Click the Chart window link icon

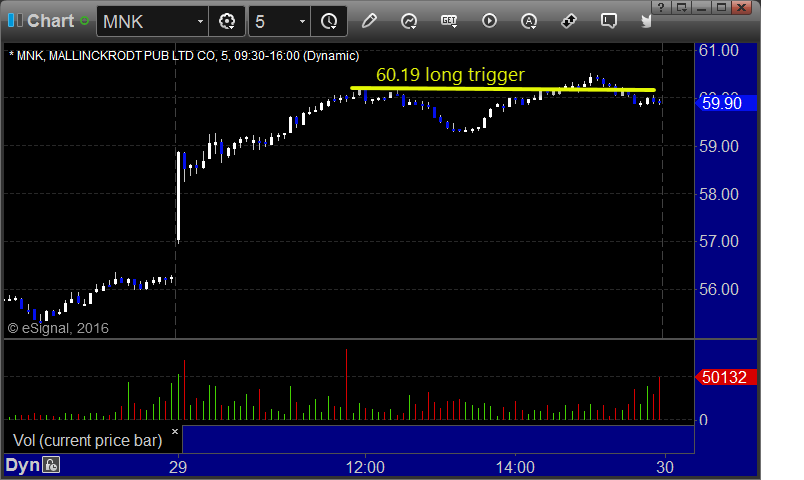tap(15, 21)
